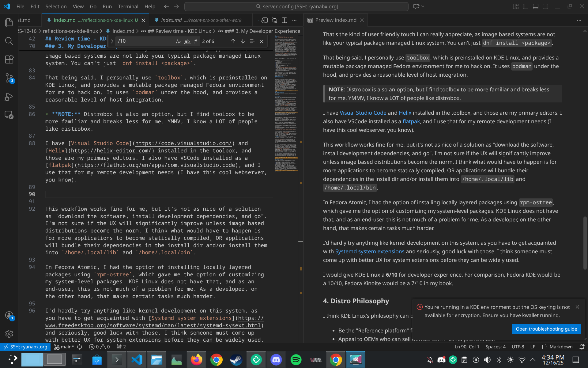Open the Remote Explorer in the sidebar

click(9, 115)
